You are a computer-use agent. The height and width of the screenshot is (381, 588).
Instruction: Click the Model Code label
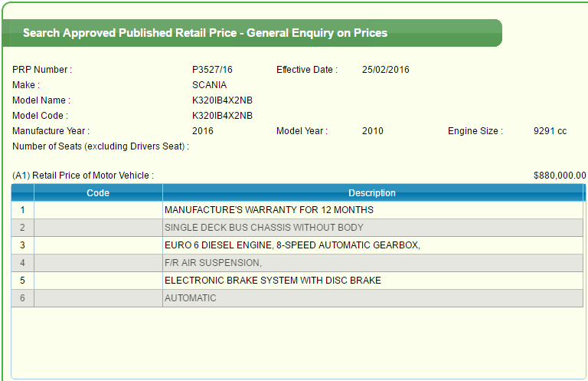[40, 116]
